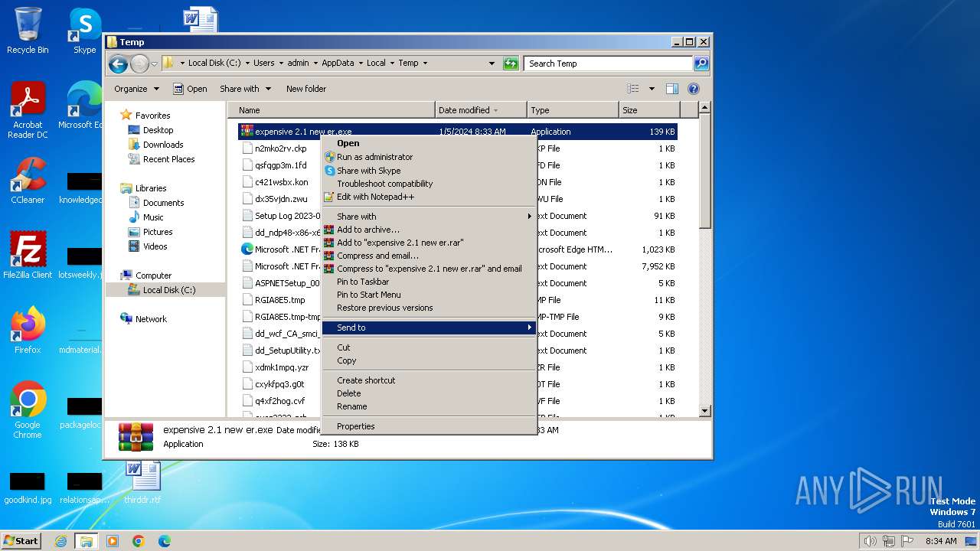Open thirddr.rtf document on desktop
Viewport: 980px width, 551px height.
[142, 482]
